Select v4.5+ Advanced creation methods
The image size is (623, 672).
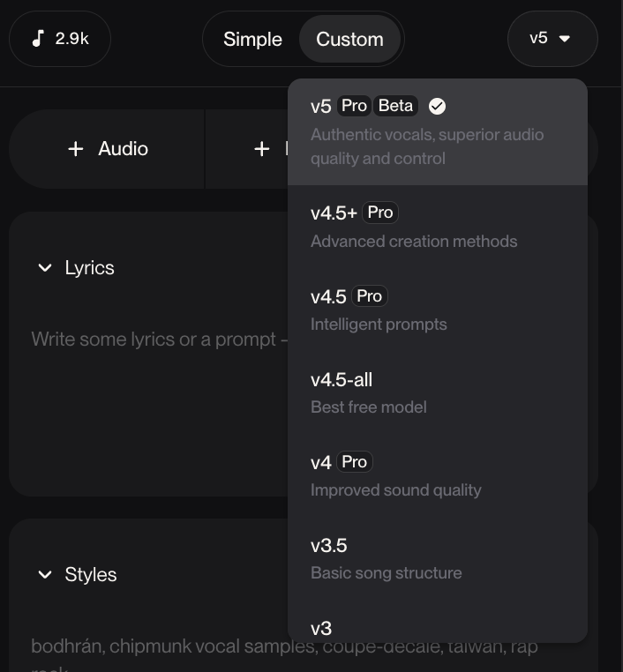(437, 227)
